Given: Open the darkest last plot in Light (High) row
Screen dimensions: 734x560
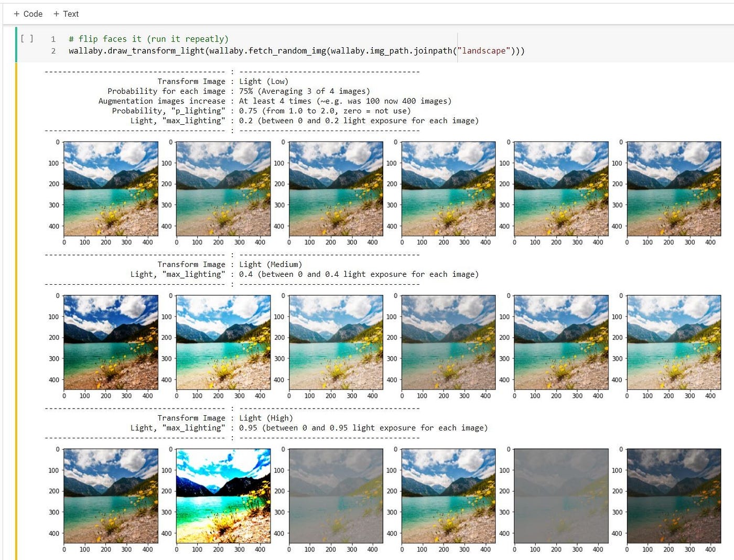Looking at the screenshot, I should click(x=674, y=496).
